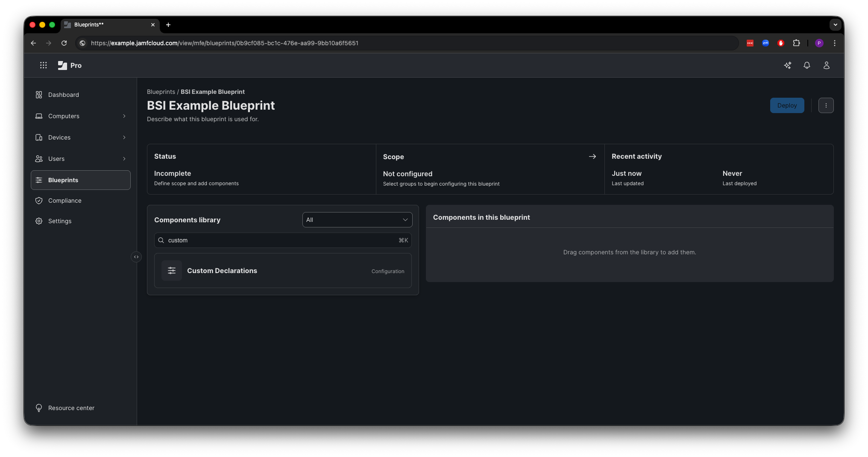Collapse the sidebar with the toggle handle
The height and width of the screenshot is (457, 868).
point(136,256)
